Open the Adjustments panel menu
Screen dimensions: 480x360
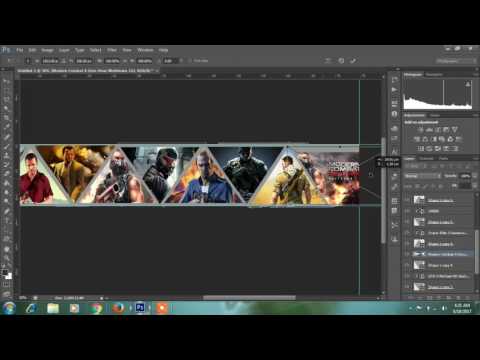pyautogui.click(x=476, y=115)
